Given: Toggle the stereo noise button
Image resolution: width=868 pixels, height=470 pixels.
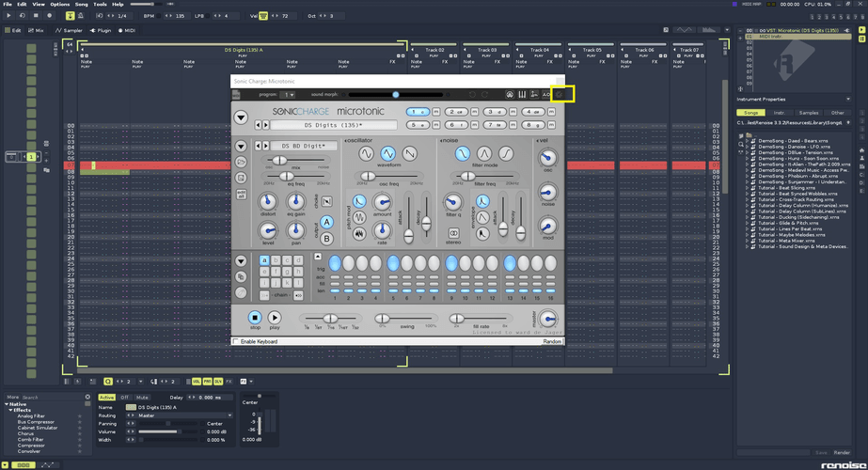Looking at the screenshot, I should coord(453,233).
